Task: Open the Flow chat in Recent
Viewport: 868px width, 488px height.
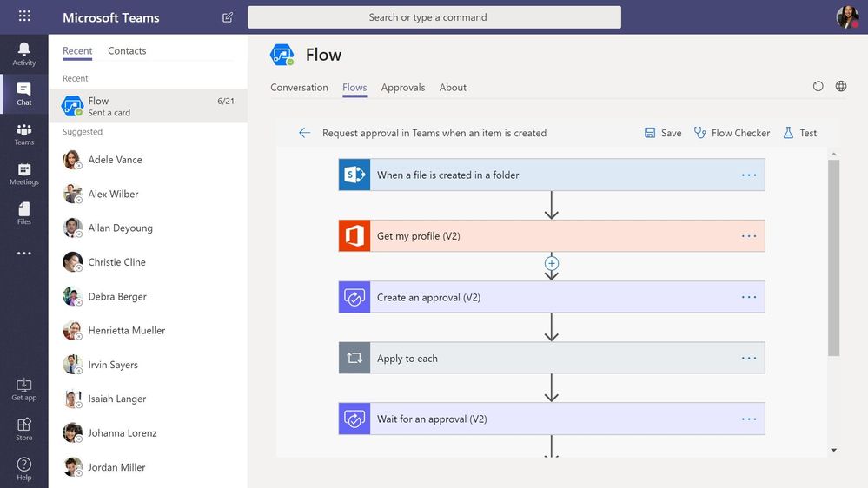Action: (x=148, y=106)
